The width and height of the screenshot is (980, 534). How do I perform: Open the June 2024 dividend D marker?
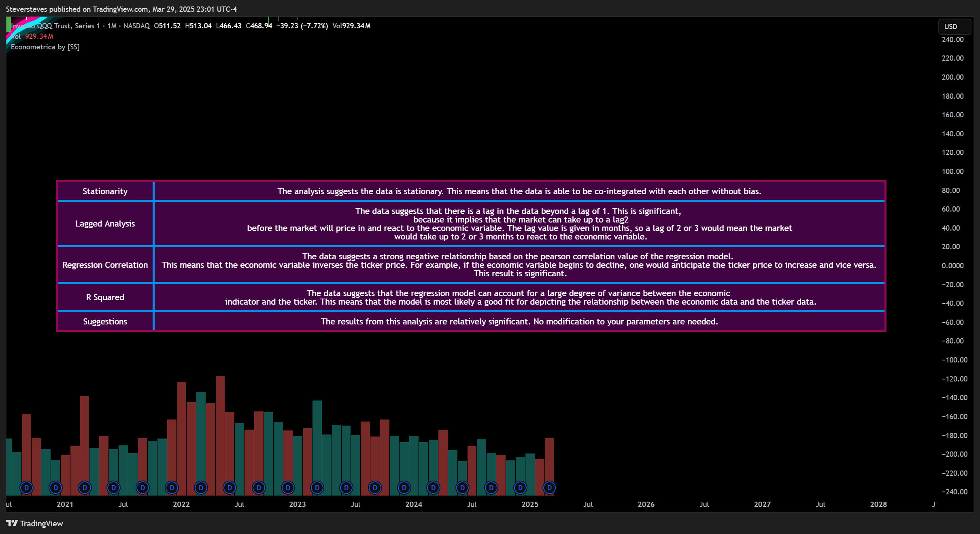[x=462, y=488]
